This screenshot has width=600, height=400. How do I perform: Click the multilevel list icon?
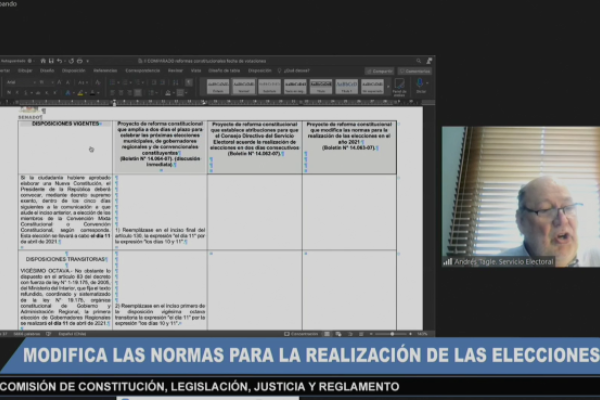139,82
